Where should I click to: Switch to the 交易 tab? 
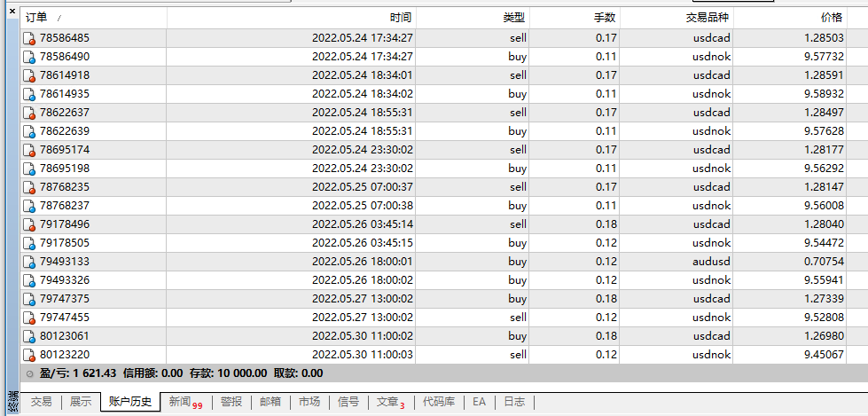[x=42, y=402]
